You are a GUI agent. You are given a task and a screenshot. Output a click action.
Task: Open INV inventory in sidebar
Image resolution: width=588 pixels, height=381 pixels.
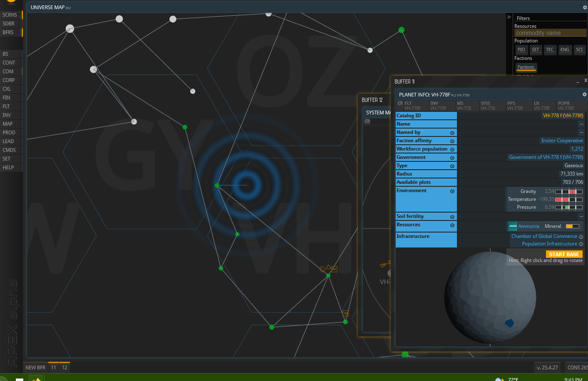click(x=11, y=115)
